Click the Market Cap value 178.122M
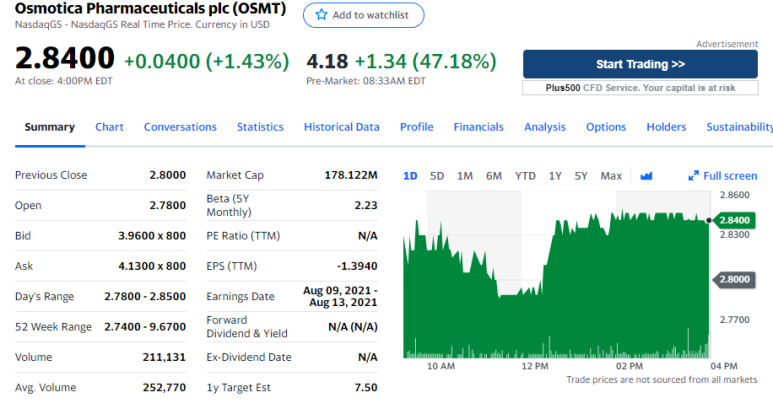The image size is (773, 414). pos(351,175)
